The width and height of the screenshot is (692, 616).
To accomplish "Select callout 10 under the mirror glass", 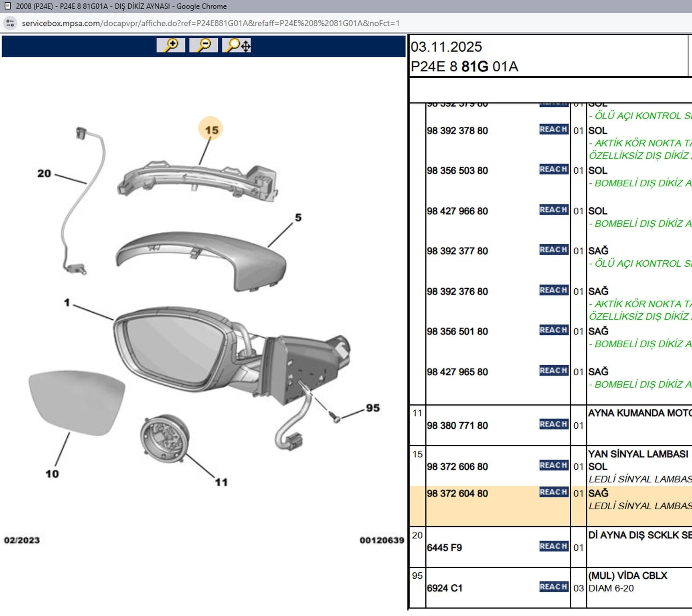I will (x=52, y=474).
